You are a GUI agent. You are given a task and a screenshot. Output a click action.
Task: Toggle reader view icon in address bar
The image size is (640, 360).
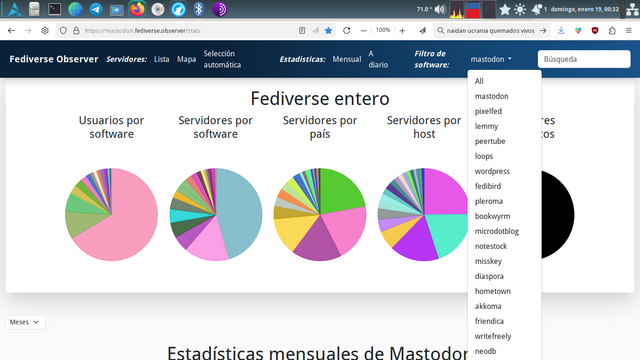pyautogui.click(x=302, y=31)
